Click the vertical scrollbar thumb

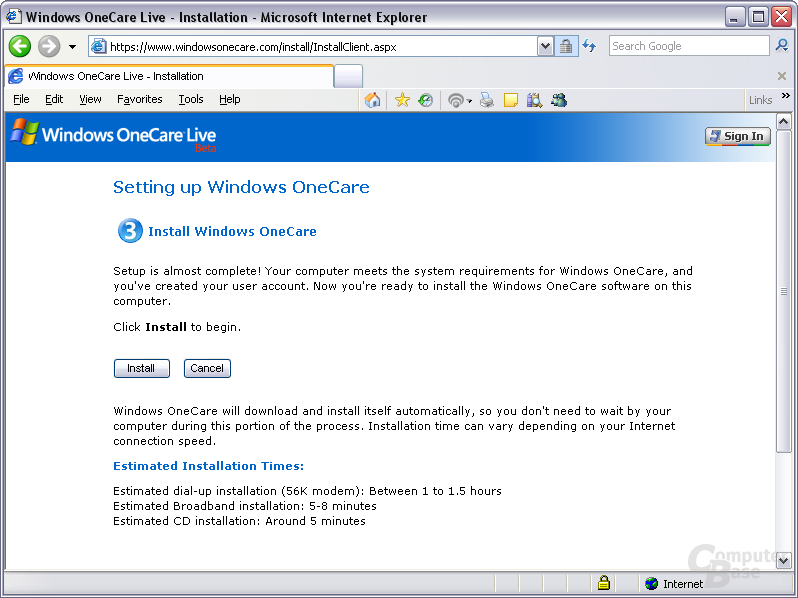pyautogui.click(x=783, y=291)
